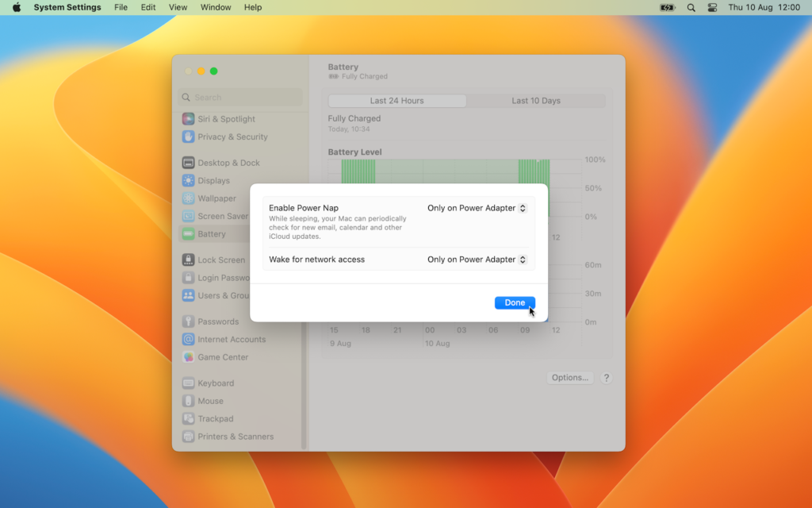This screenshot has width=812, height=508.
Task: Click the Siri & Spotlight sidebar icon
Action: (x=188, y=119)
